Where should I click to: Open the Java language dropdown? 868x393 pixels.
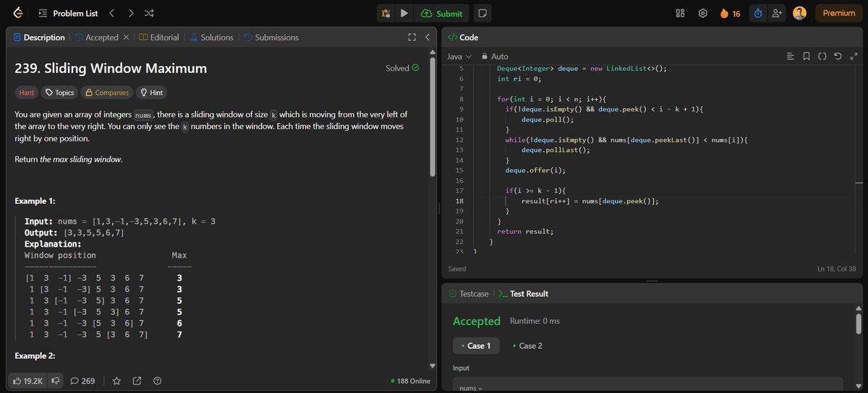tap(459, 56)
